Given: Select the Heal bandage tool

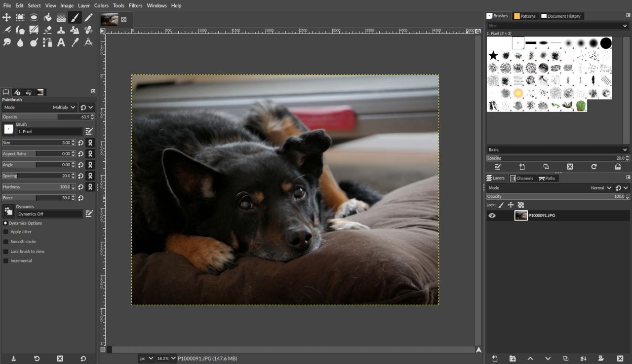Looking at the screenshot, I should click(88, 30).
